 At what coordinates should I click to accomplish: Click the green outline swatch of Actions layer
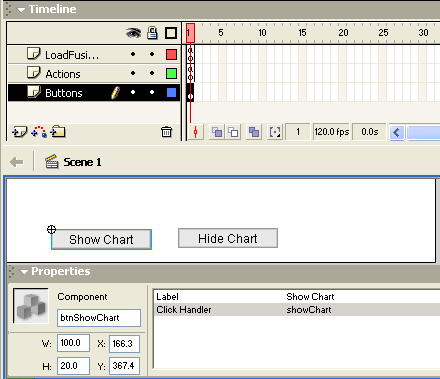[x=171, y=73]
